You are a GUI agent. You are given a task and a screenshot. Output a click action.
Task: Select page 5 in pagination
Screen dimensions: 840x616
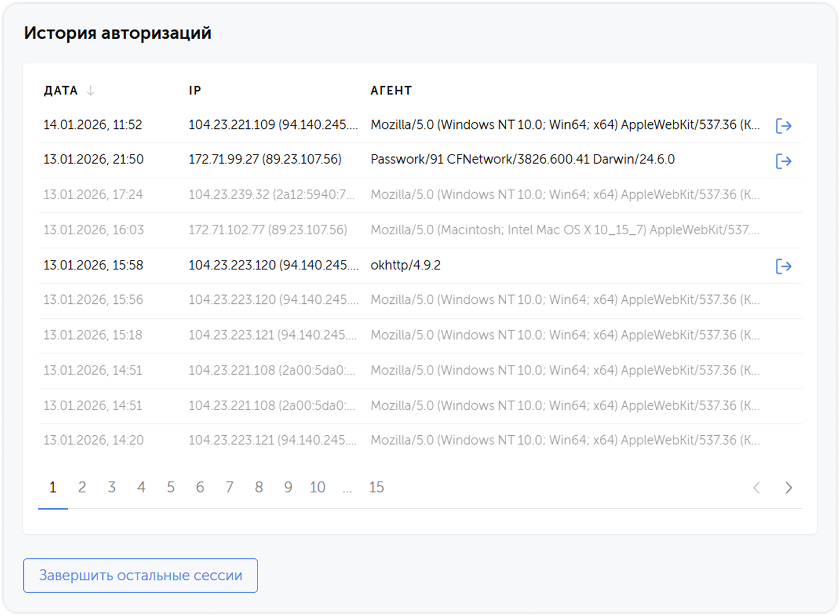point(171,487)
